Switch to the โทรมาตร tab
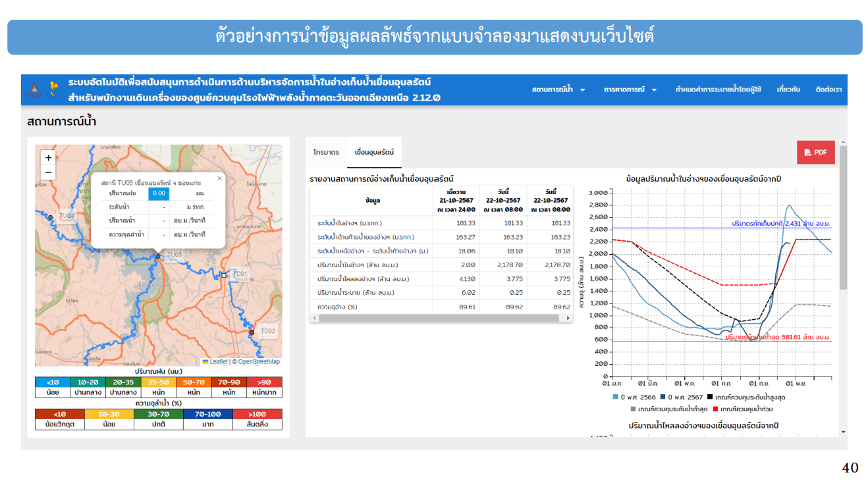Image resolution: width=868 pixels, height=487 pixels. (326, 152)
